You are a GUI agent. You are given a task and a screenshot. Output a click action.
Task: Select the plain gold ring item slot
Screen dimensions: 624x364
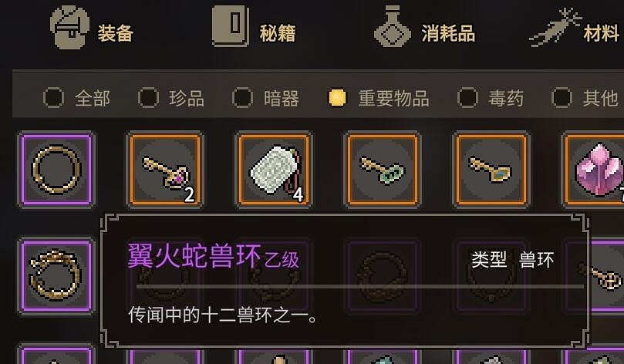pos(56,170)
